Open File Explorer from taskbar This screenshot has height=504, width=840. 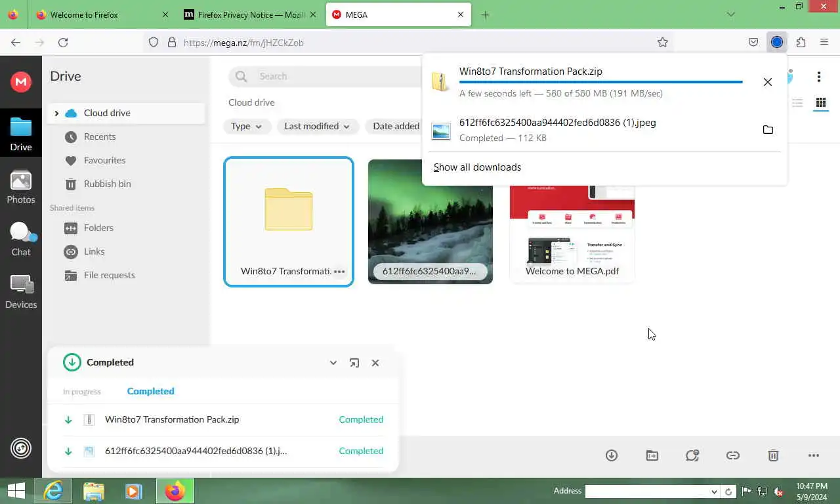pyautogui.click(x=94, y=491)
